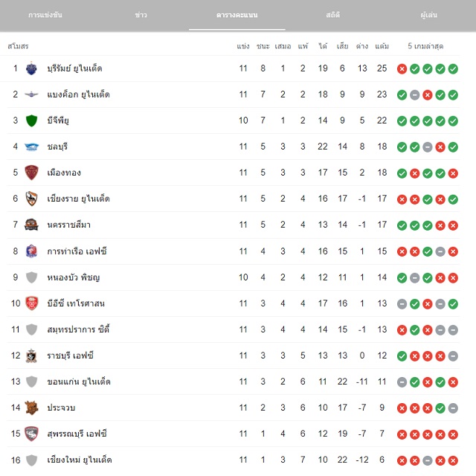Switch to the ข่าว news tab
Screen dimensions: 476x476
[141, 15]
